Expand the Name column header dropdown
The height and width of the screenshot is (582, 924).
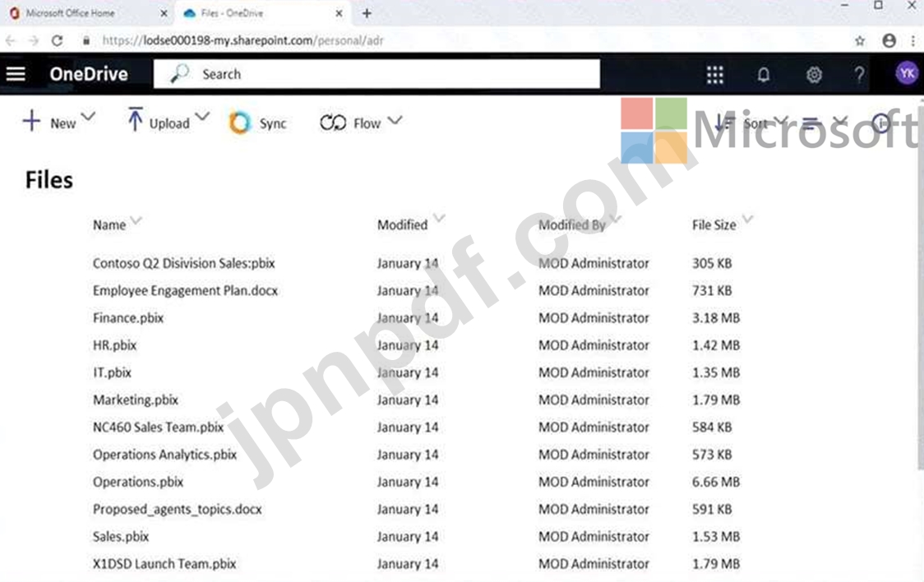(x=136, y=221)
